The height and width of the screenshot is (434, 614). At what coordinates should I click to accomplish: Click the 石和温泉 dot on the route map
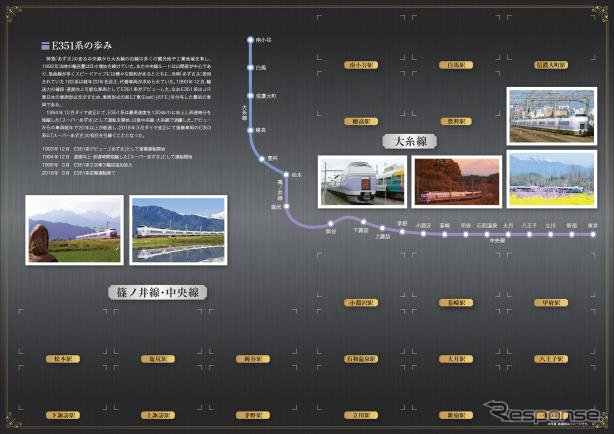pos(487,235)
